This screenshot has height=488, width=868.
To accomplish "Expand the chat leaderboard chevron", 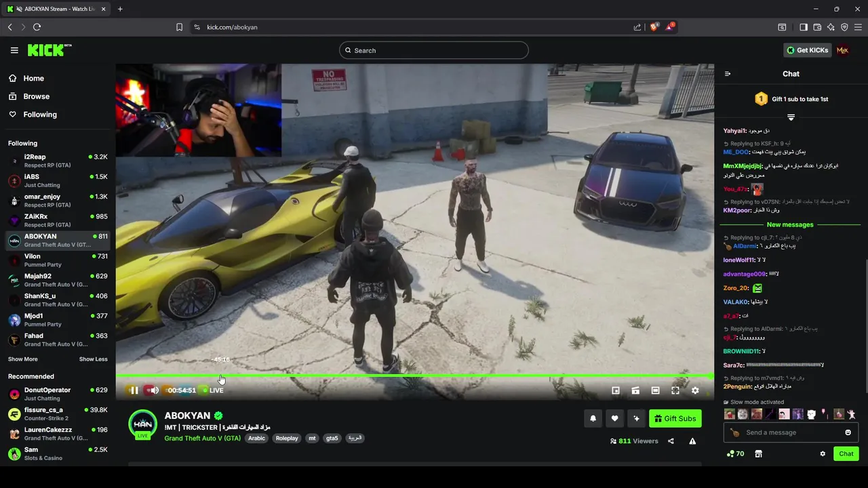I will [791, 117].
